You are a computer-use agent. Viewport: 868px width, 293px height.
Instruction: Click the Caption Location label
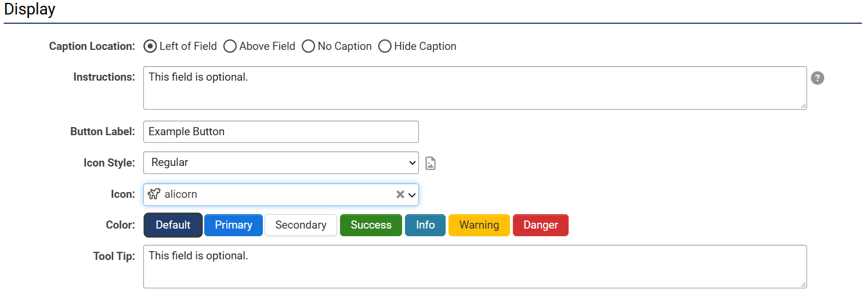pos(92,46)
